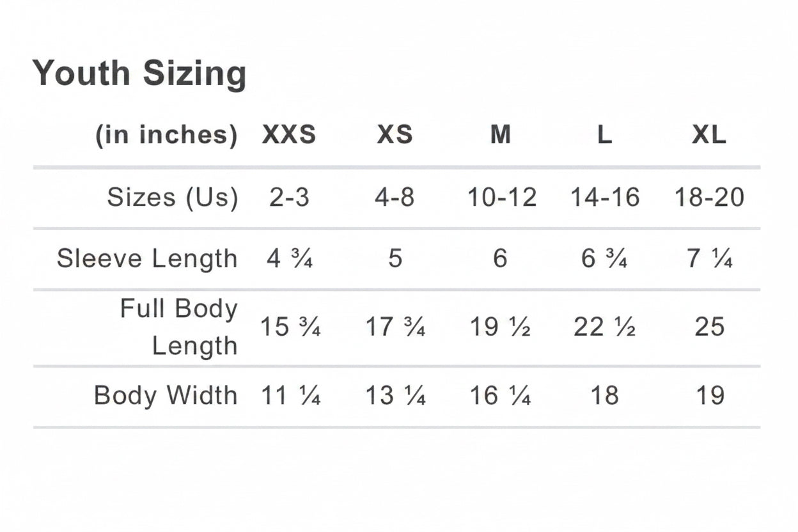Click the Full Body Length row label
The height and width of the screenshot is (532, 798).
[x=178, y=327]
